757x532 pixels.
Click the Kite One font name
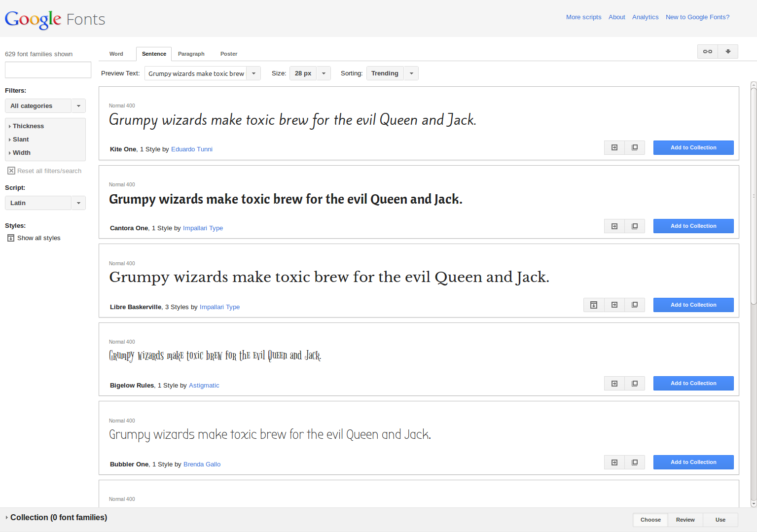pos(123,149)
